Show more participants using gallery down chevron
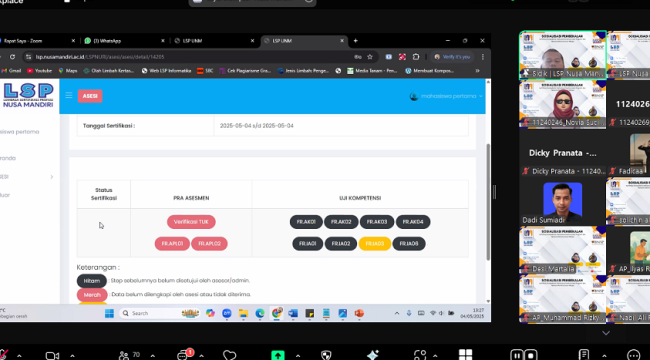The width and height of the screenshot is (650, 360). pyautogui.click(x=606, y=333)
